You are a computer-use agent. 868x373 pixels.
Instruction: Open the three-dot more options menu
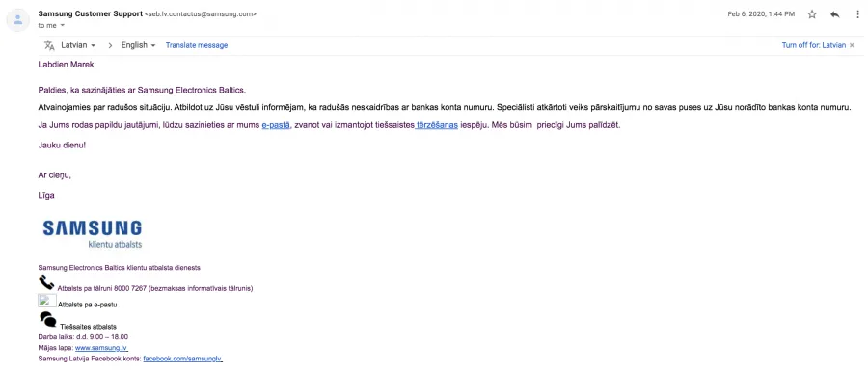tap(857, 14)
